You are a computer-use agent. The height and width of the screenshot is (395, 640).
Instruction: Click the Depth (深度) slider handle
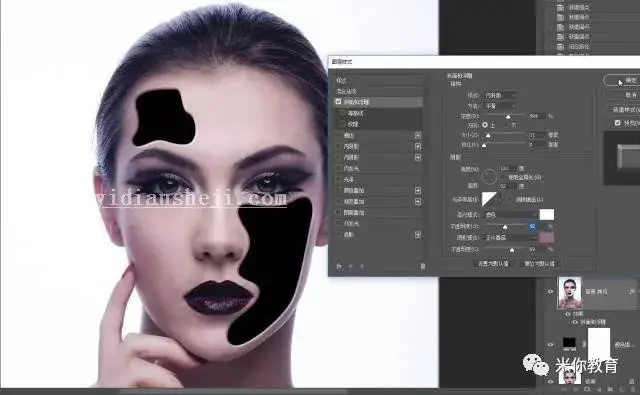(x=508, y=117)
